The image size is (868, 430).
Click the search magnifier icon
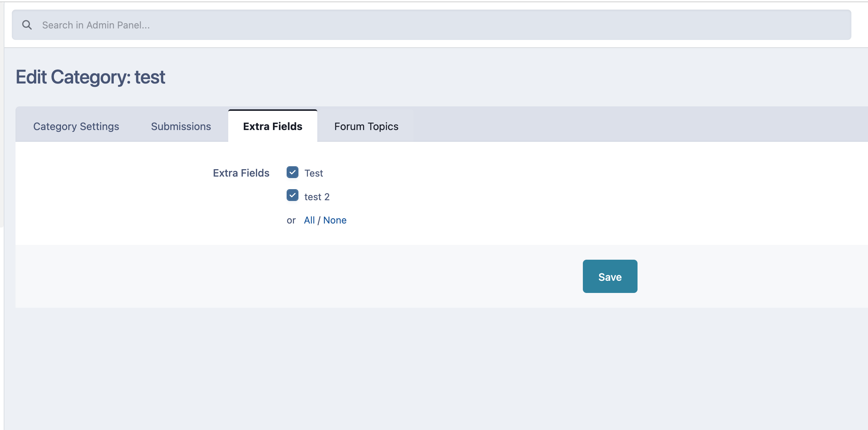coord(27,25)
